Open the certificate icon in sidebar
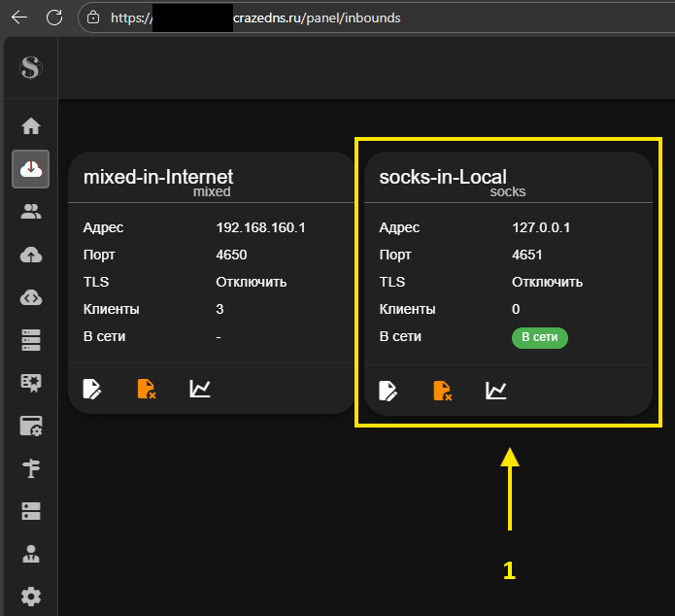The height and width of the screenshot is (616, 675). [x=30, y=383]
